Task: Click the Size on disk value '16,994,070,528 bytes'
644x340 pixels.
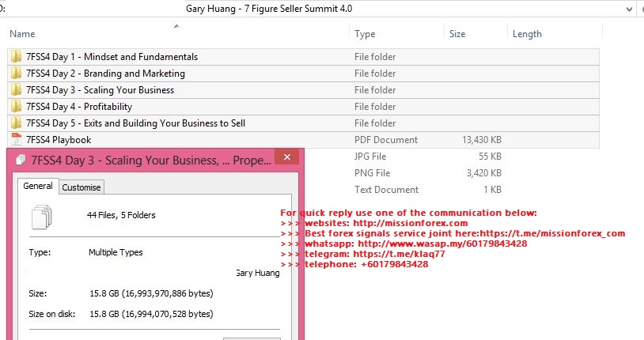Action: pyautogui.click(x=152, y=314)
